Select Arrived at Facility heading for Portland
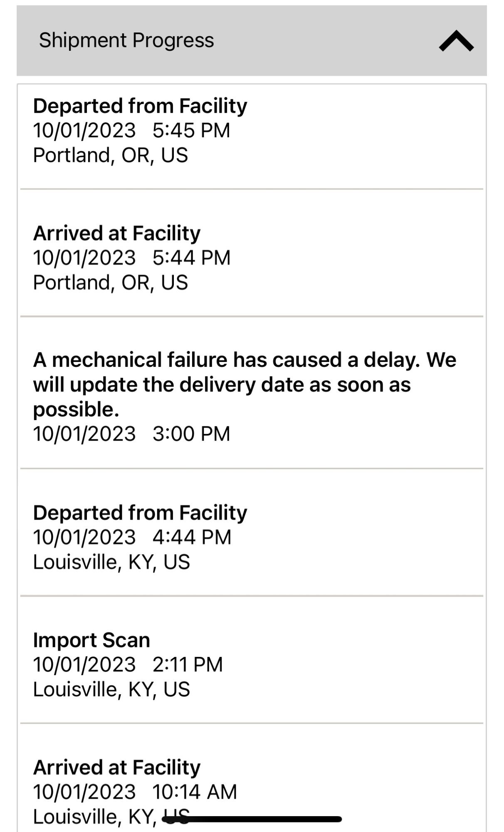This screenshot has width=504, height=832. (116, 233)
